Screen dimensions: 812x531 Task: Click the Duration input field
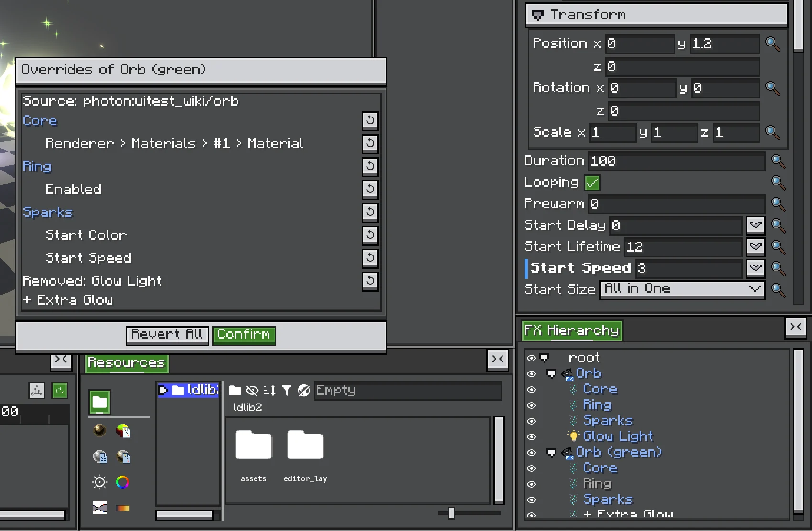(x=676, y=161)
